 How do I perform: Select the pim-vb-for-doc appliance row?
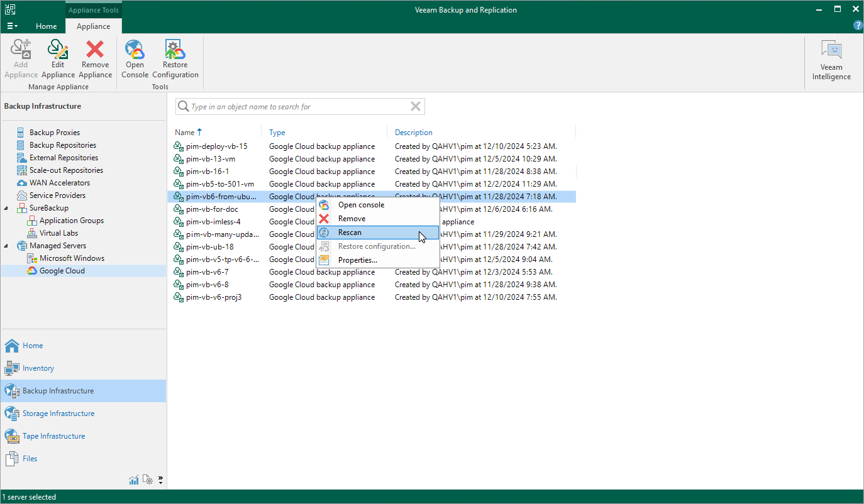click(x=374, y=209)
